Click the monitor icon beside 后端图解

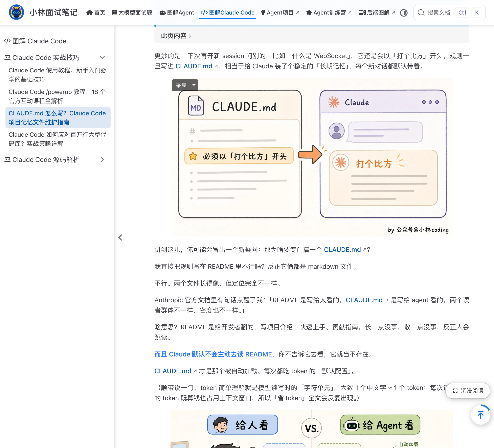tap(362, 13)
